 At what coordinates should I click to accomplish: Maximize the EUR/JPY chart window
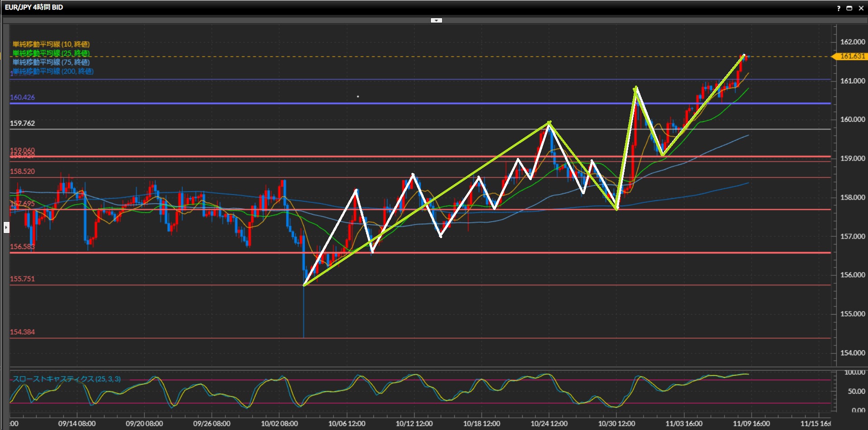coord(849,8)
